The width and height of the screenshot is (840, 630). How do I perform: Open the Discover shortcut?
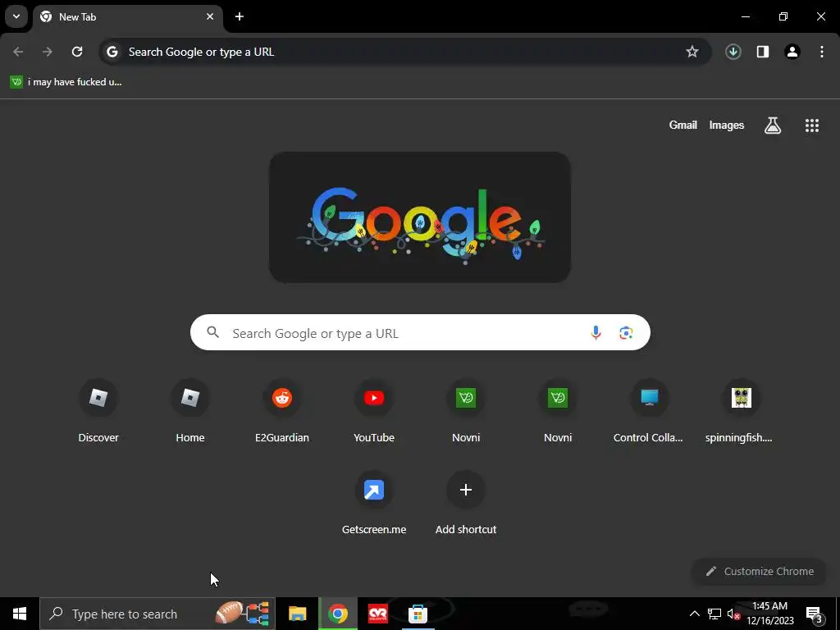pyautogui.click(x=98, y=413)
